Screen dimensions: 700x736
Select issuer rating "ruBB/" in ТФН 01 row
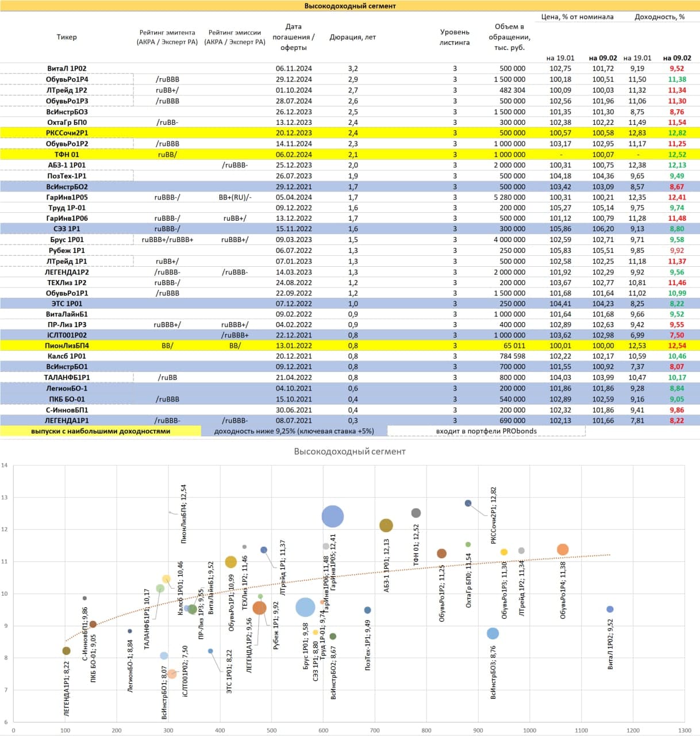tap(167, 154)
